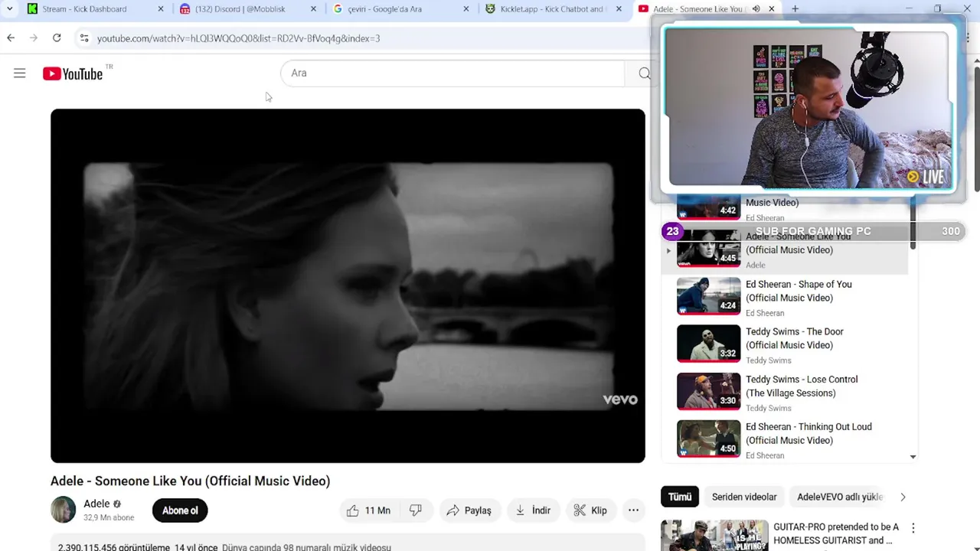The image size is (980, 551).
Task: Close the Discord tab
Action: coord(313,9)
